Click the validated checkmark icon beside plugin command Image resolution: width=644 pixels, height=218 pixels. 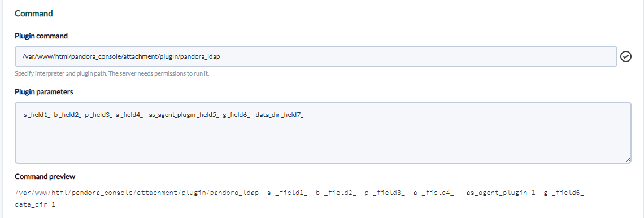click(625, 56)
